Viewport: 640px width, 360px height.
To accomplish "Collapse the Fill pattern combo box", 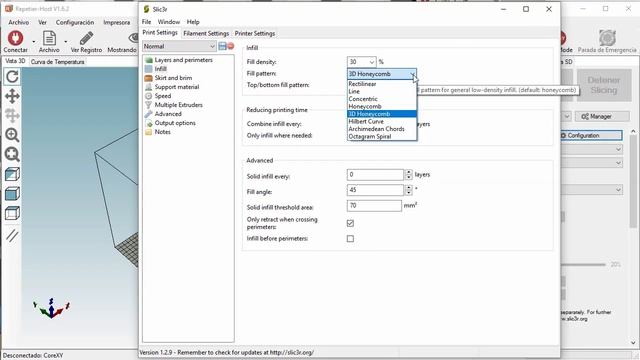I will [413, 74].
